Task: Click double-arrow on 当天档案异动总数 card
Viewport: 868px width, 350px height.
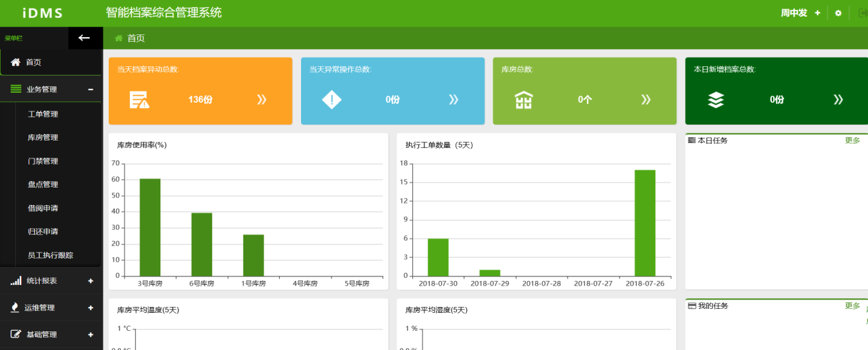Action: coord(261,99)
